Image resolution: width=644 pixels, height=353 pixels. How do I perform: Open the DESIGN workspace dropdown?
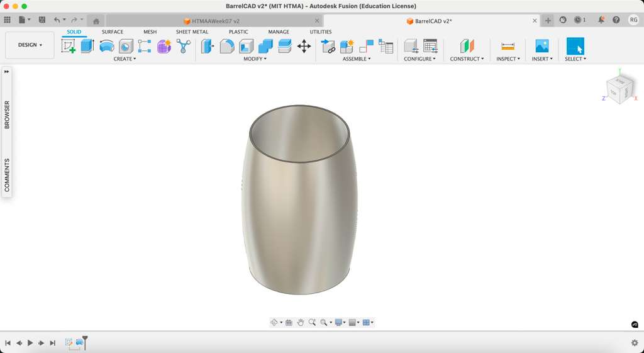coord(30,45)
